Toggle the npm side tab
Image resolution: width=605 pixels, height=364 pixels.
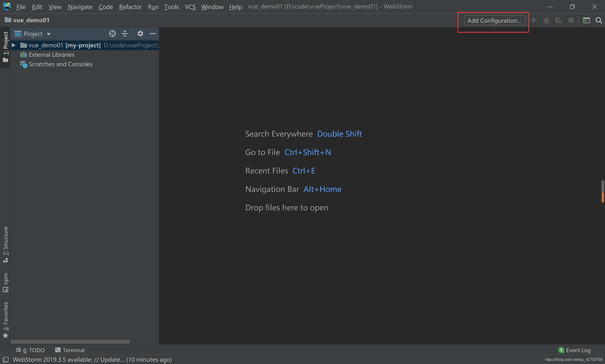(5, 282)
